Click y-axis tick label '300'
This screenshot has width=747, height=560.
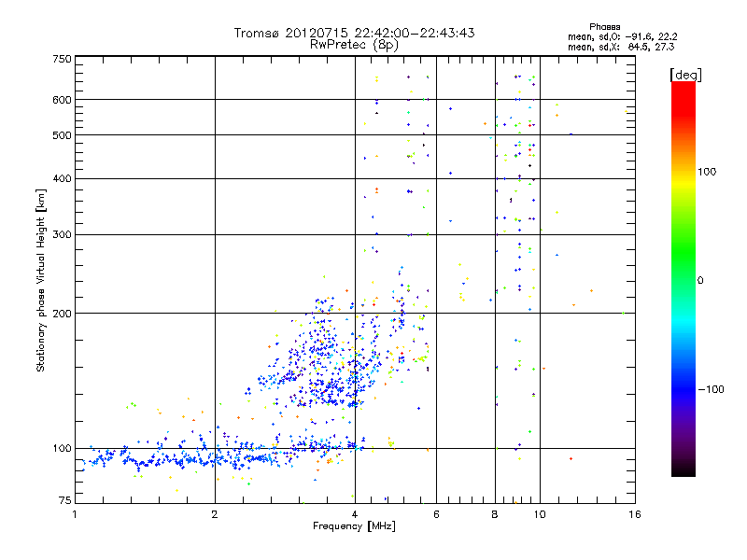63,234
